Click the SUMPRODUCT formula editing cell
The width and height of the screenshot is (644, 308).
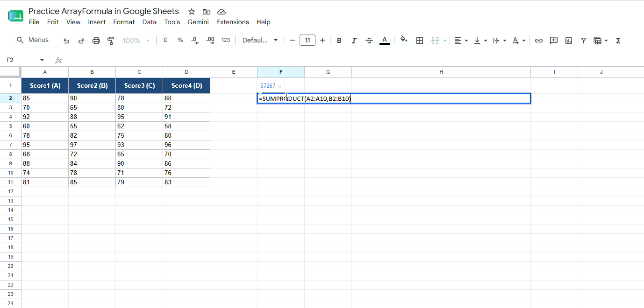pyautogui.click(x=394, y=99)
